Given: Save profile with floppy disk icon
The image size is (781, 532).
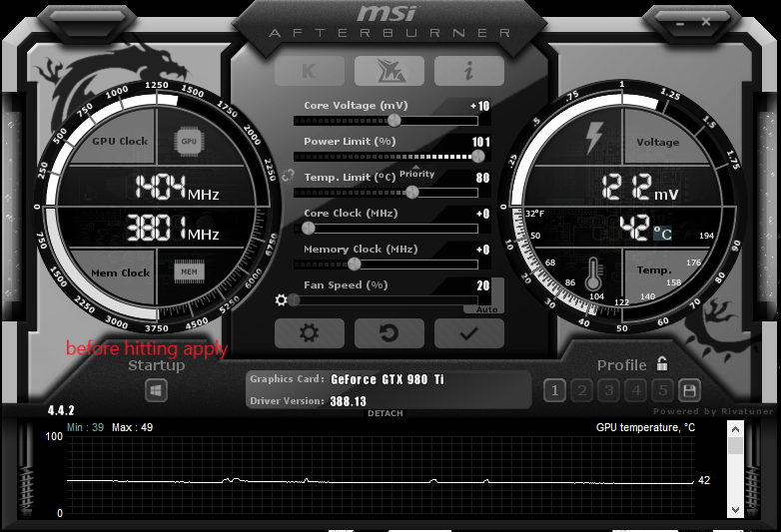Looking at the screenshot, I should pos(690,390).
